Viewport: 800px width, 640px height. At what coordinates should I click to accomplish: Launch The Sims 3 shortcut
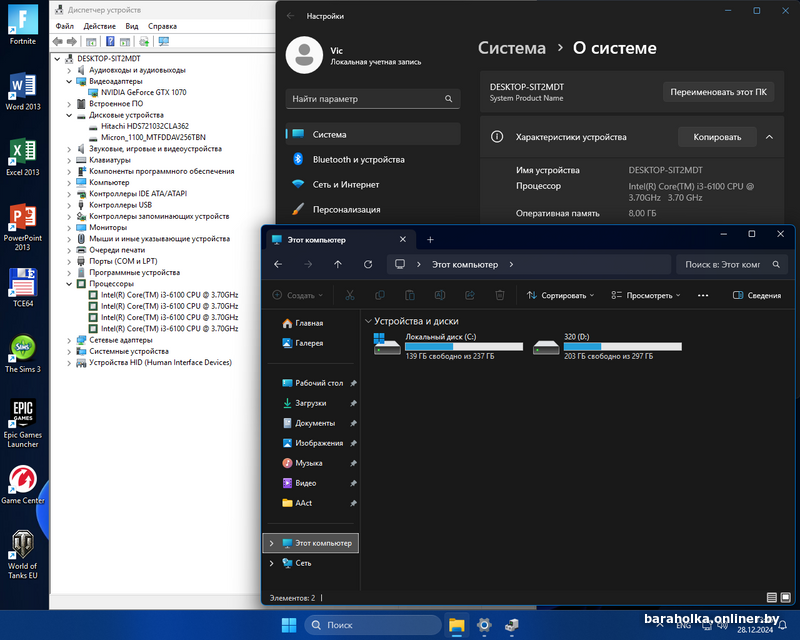point(22,353)
